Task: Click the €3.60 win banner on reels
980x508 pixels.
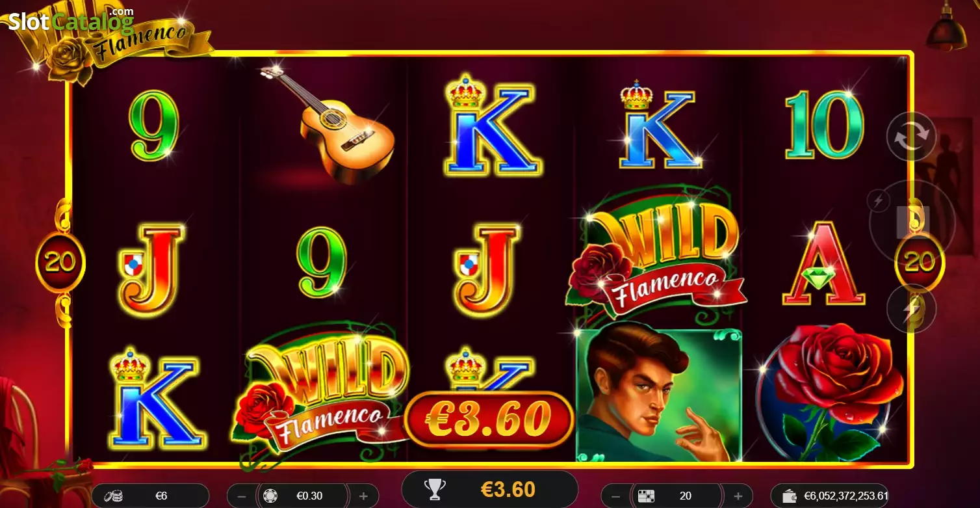Action: [x=489, y=418]
